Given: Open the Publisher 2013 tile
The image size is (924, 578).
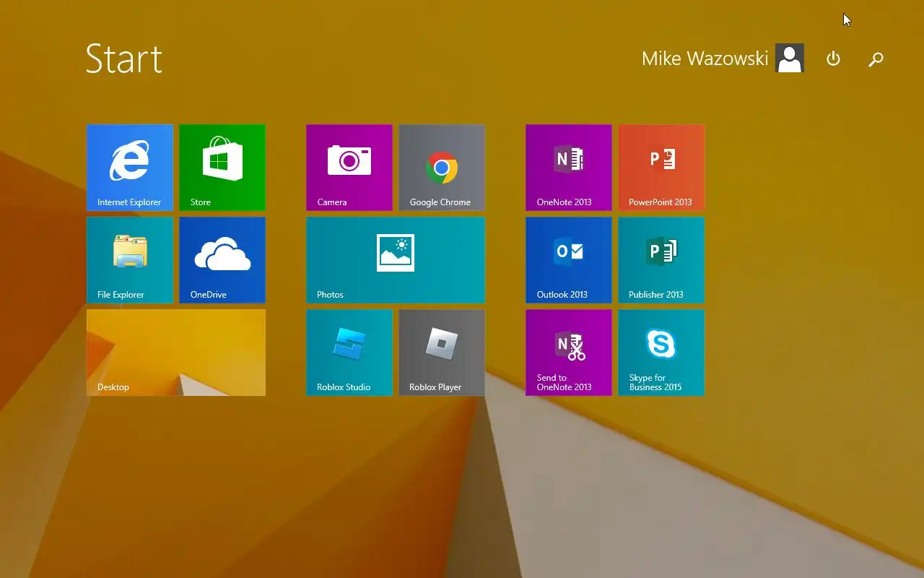Looking at the screenshot, I should pos(661,260).
